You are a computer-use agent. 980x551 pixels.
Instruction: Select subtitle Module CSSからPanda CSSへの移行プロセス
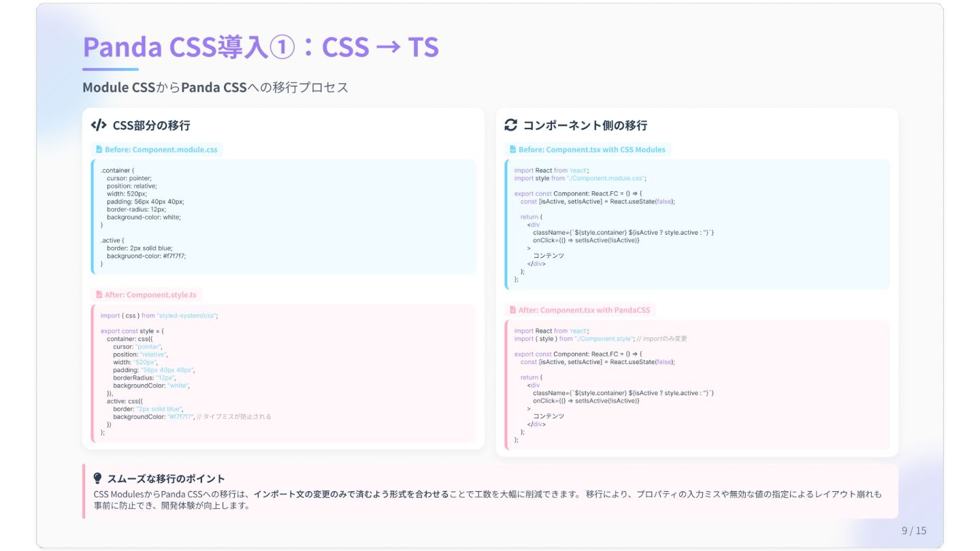click(x=215, y=88)
